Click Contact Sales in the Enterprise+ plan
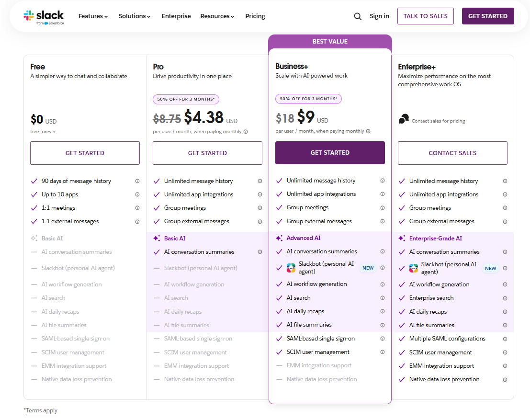 coord(452,153)
